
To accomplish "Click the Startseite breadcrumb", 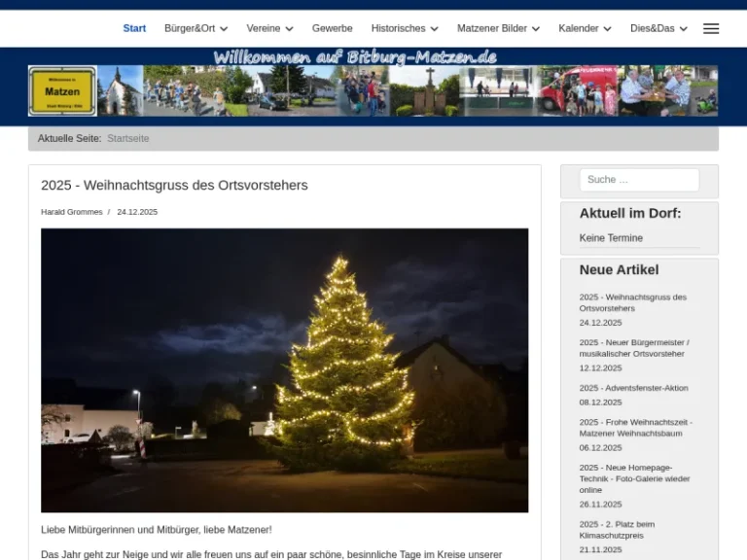I will [x=128, y=138].
